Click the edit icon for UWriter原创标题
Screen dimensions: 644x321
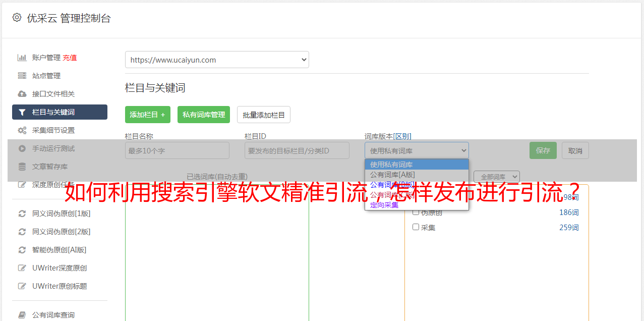click(22, 286)
